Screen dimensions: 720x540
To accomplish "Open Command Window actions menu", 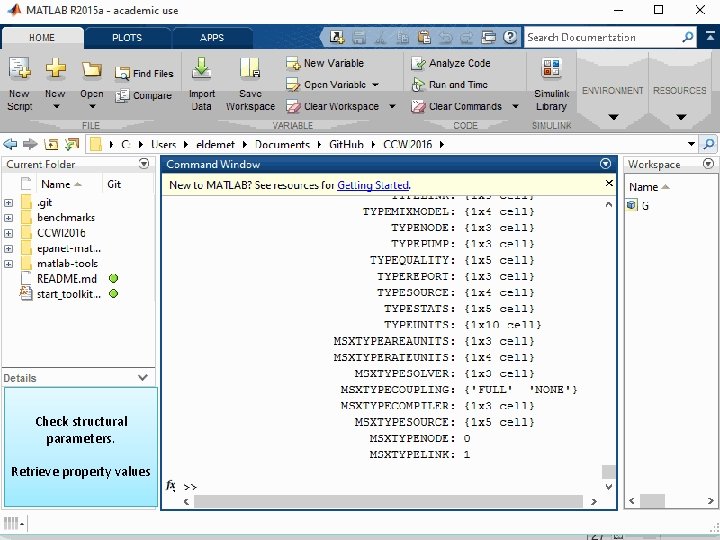I will [605, 163].
